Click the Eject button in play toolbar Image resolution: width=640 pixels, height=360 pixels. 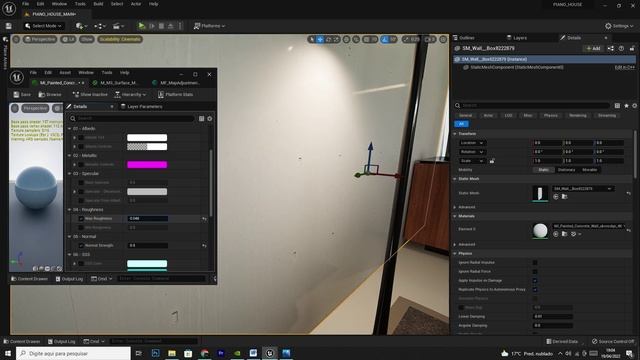click(x=171, y=26)
